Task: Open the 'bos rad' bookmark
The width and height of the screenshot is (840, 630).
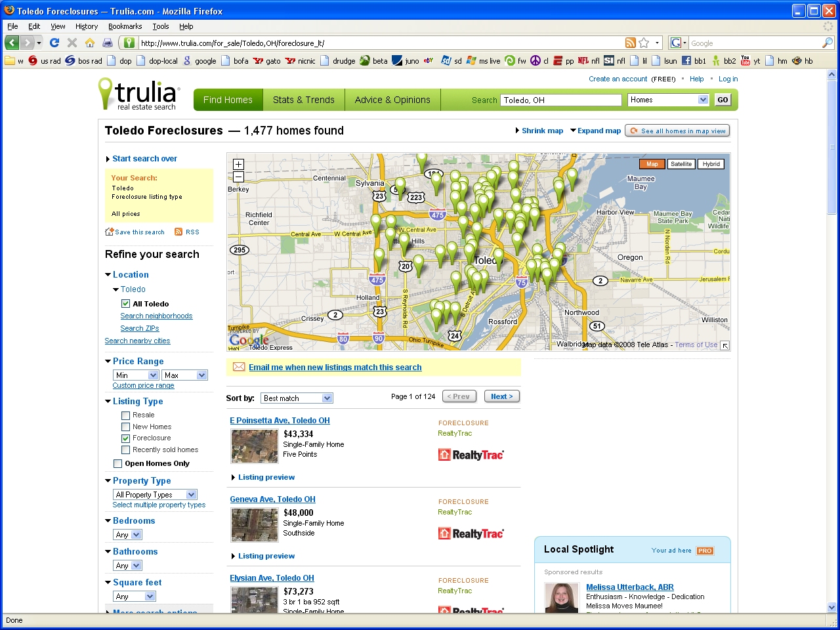Action: (x=83, y=60)
